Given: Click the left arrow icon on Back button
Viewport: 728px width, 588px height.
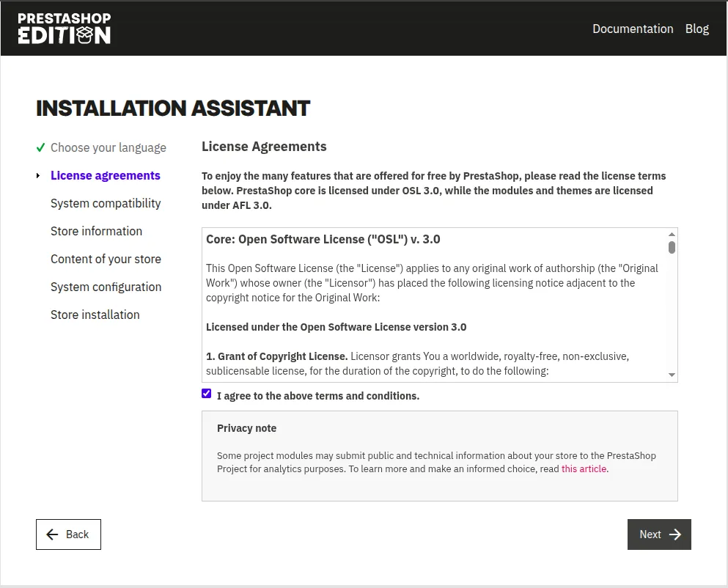Looking at the screenshot, I should pos(52,534).
